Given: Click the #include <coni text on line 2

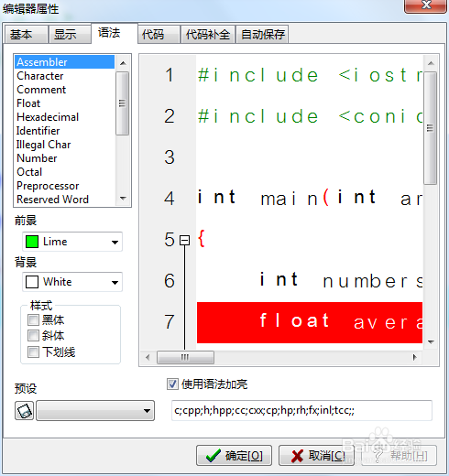Looking at the screenshot, I should pos(310,116).
